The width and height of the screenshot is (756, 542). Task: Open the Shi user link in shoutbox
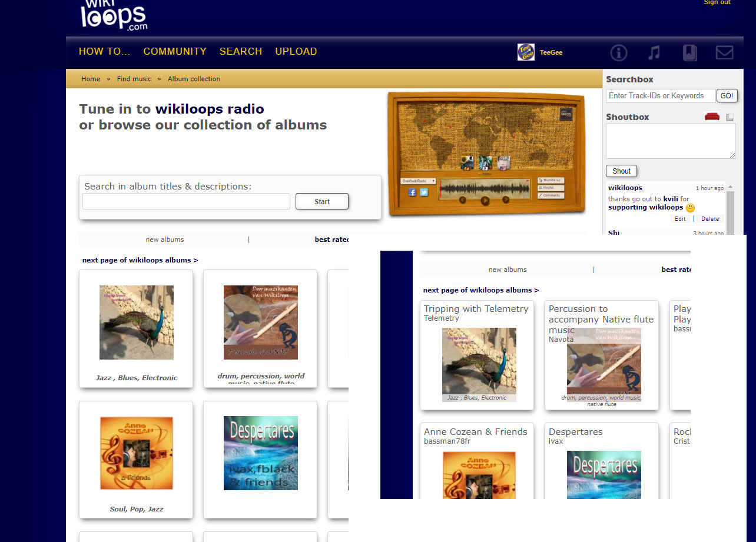(614, 232)
